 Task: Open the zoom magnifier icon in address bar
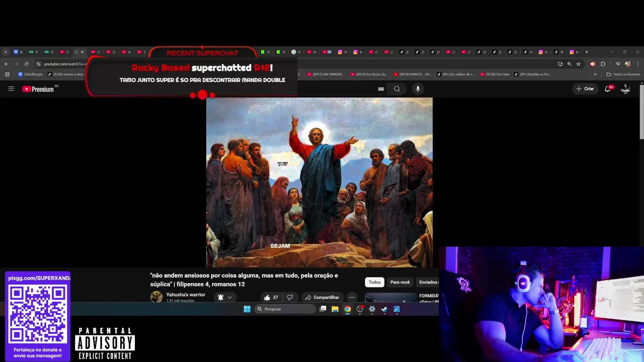point(569,64)
